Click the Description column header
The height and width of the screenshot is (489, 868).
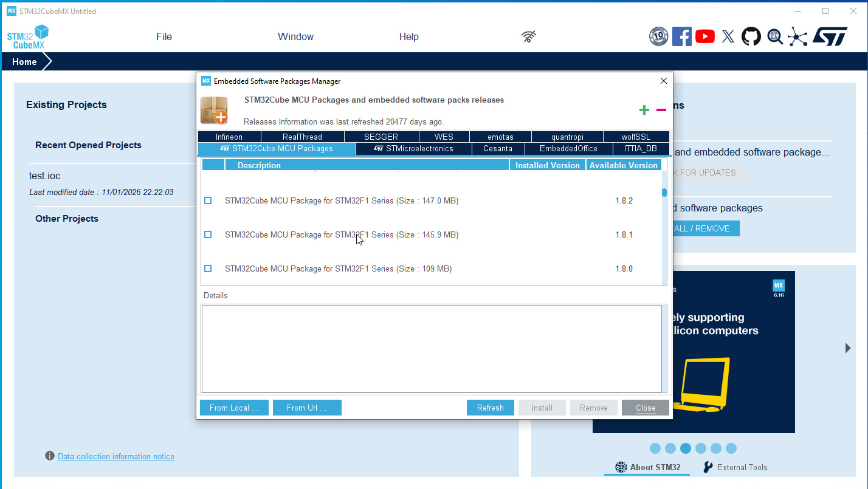point(367,165)
